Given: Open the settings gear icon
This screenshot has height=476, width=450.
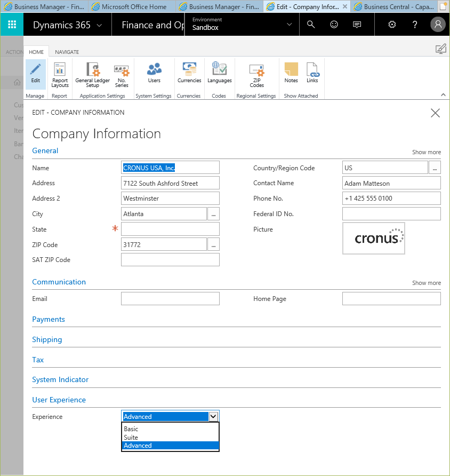Looking at the screenshot, I should coord(392,25).
